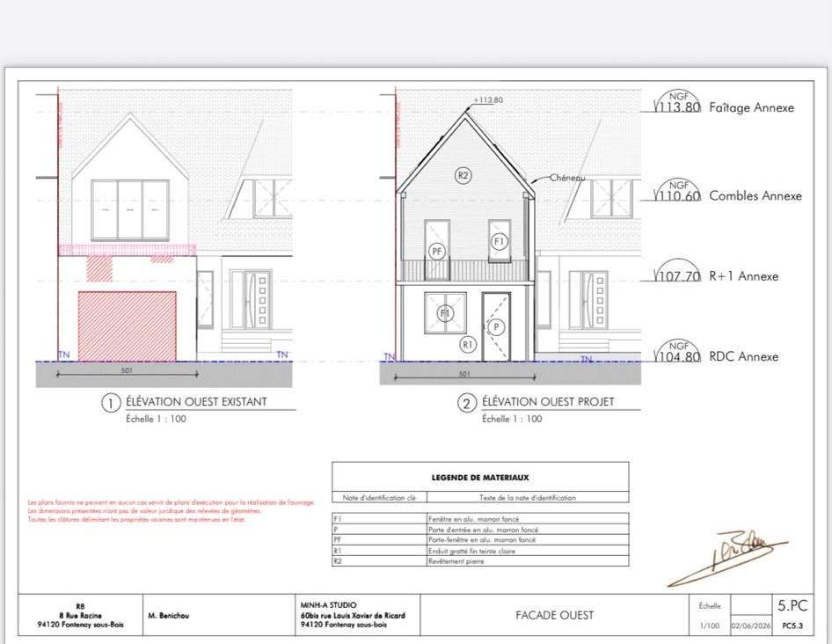832x644 pixels.
Task: Select the "Combles Annexe" level label
Action: coord(755,196)
